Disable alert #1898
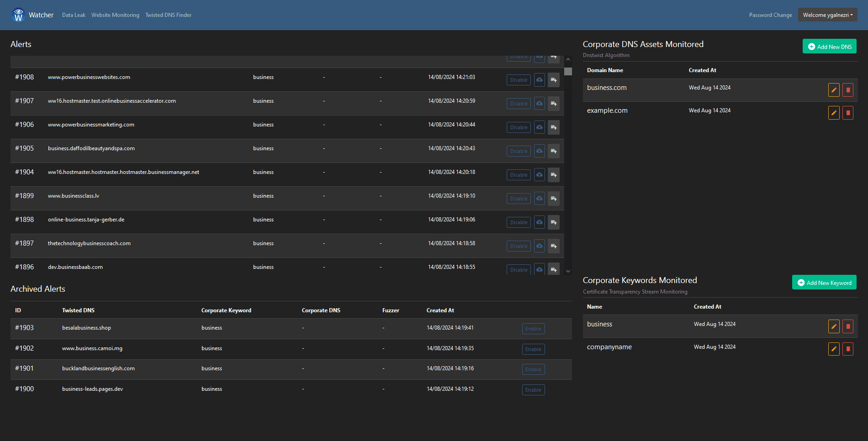 (519, 222)
